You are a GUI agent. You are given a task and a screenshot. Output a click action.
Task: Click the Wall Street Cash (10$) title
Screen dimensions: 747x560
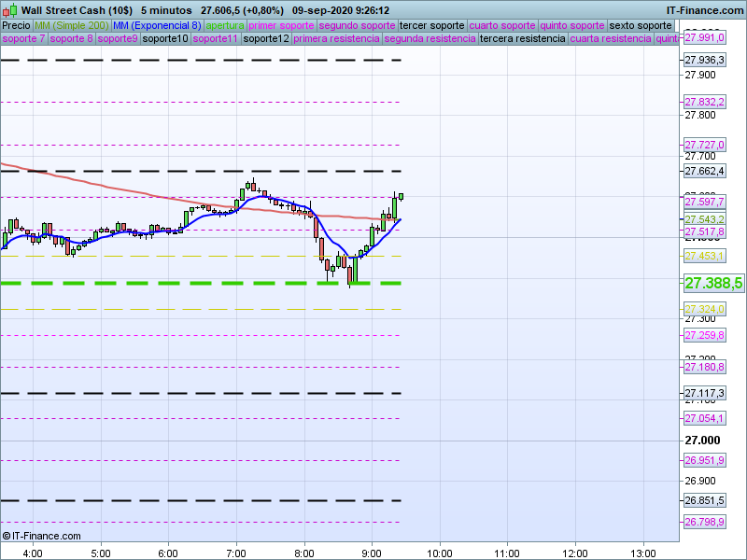click(x=77, y=10)
